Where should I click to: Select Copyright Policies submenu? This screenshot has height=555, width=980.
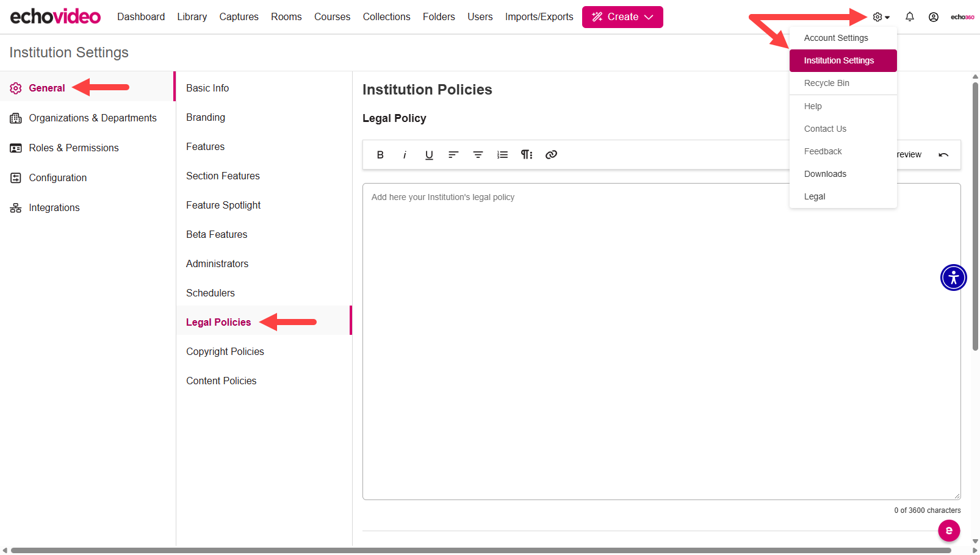tap(264, 351)
